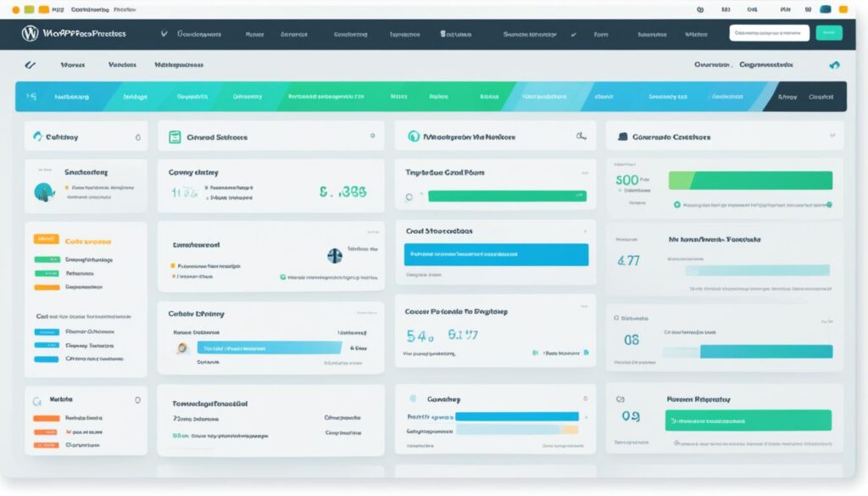The height and width of the screenshot is (496, 868).
Task: Click the chat icon above the 09 number
Action: click(620, 399)
